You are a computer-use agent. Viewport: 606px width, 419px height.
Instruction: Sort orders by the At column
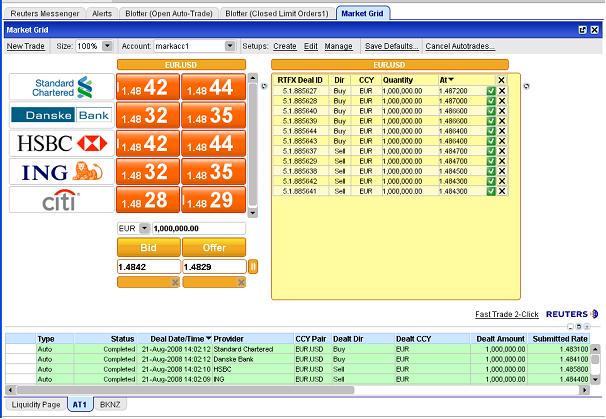pos(446,80)
